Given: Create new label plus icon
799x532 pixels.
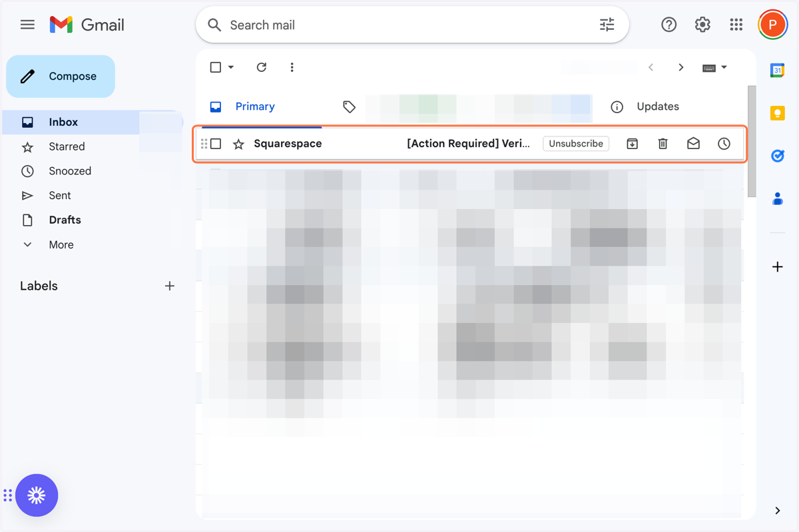Looking at the screenshot, I should coord(170,286).
